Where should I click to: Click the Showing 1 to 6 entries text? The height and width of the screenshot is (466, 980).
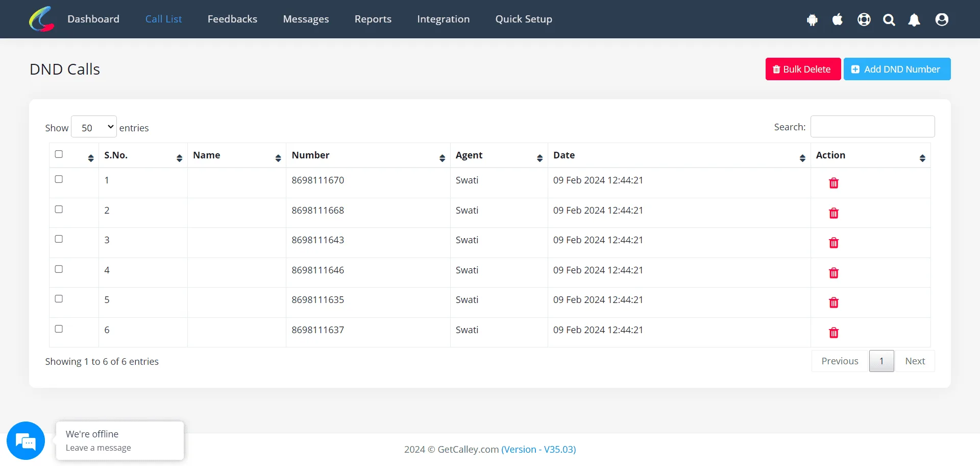pos(102,362)
